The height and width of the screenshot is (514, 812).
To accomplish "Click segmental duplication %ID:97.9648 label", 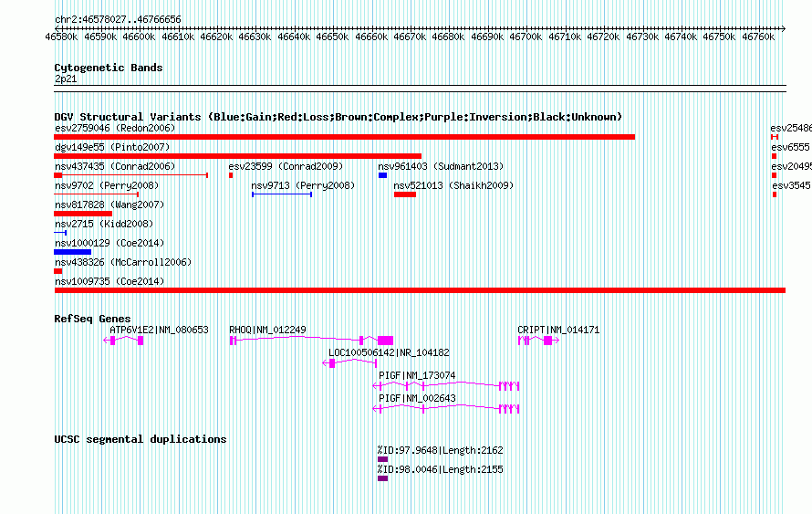I will click(x=440, y=451).
